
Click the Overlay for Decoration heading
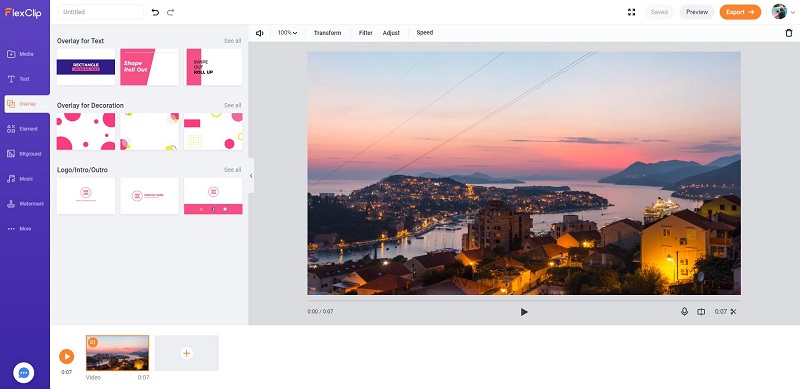tap(90, 105)
